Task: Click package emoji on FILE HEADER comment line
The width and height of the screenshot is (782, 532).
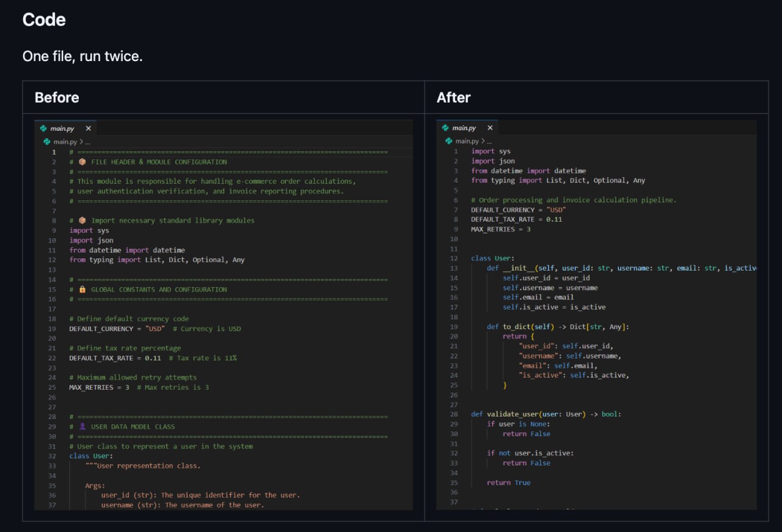Action: tap(82, 162)
